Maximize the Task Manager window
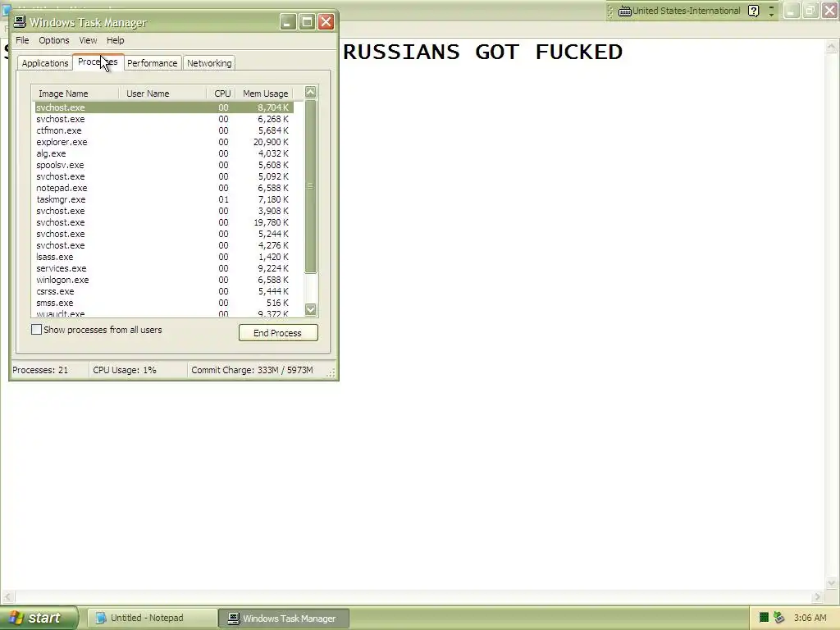This screenshot has height=630, width=840. (x=307, y=22)
